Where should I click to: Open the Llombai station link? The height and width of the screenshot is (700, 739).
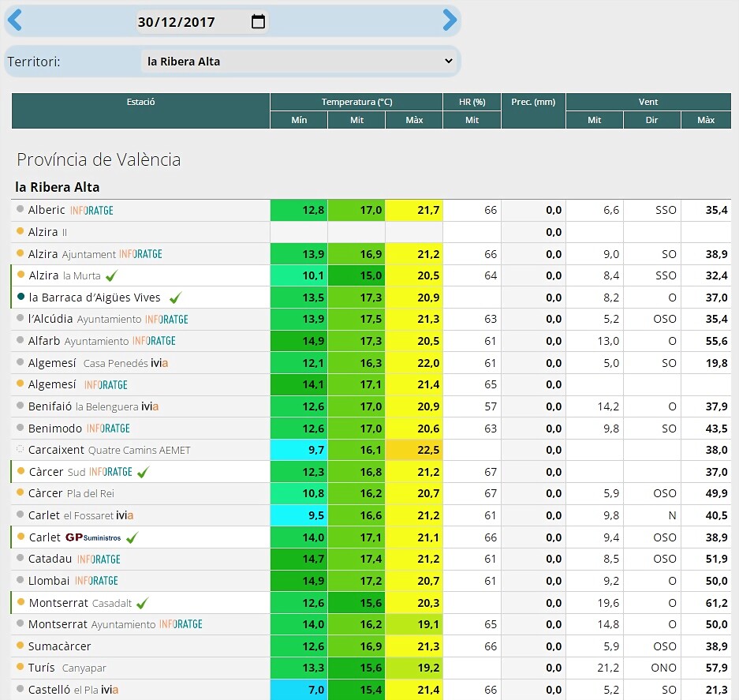pos(49,581)
